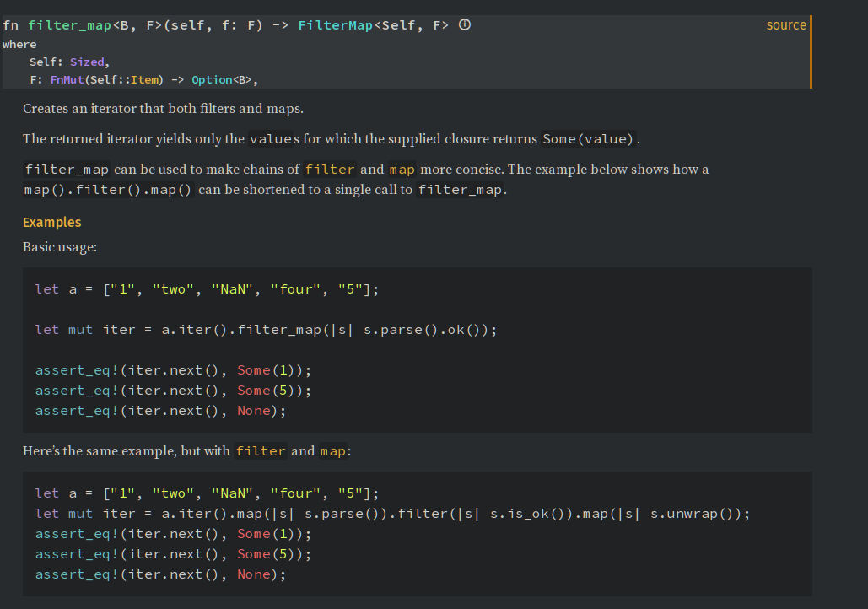
Task: Click the Option type link in the where clause
Action: pos(212,79)
